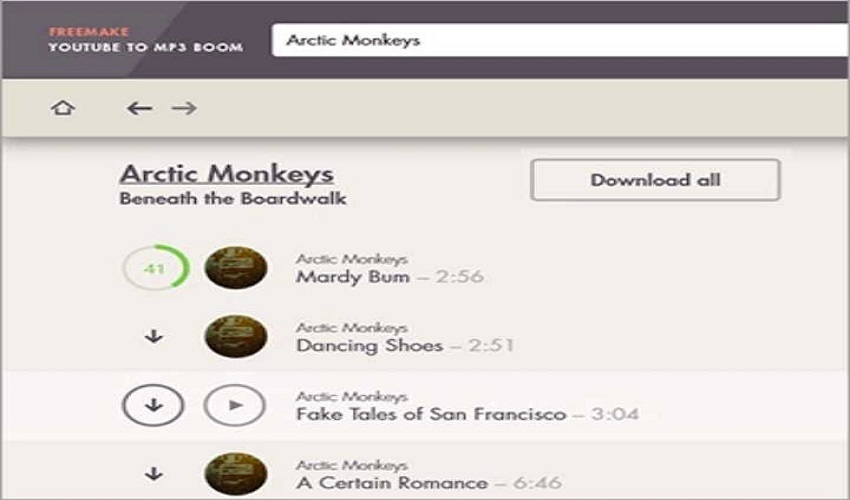Select the A Certain Romance song title
The width and height of the screenshot is (850, 500).
tap(392, 483)
